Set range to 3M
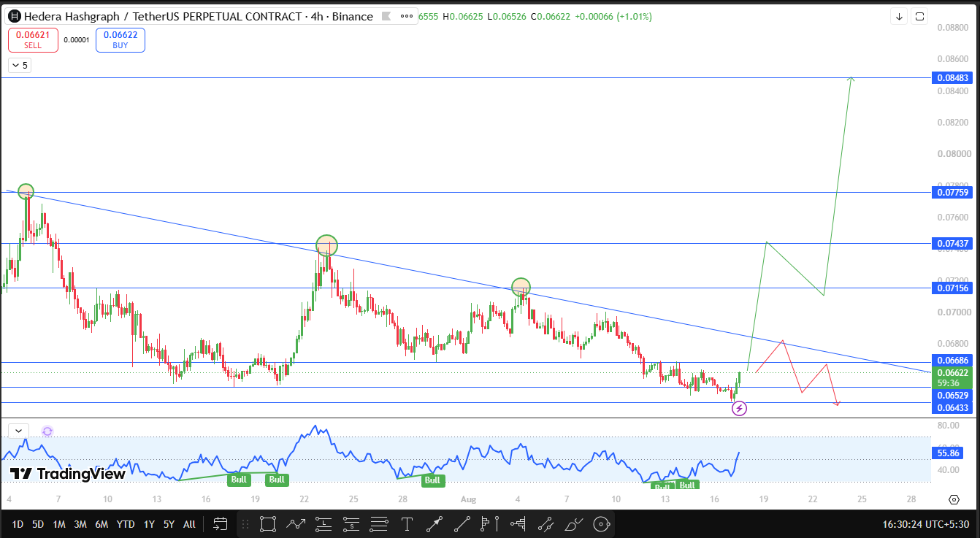Image resolution: width=980 pixels, height=538 pixels. click(x=81, y=524)
